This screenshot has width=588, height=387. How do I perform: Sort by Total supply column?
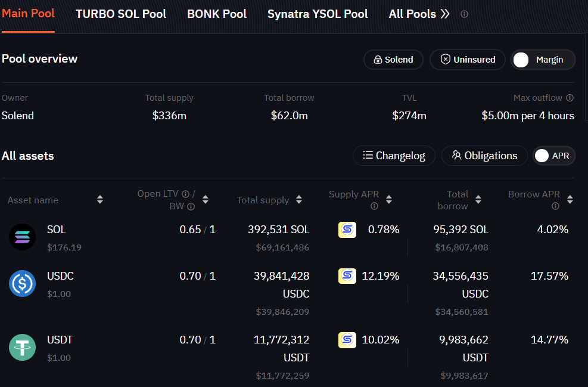(299, 199)
